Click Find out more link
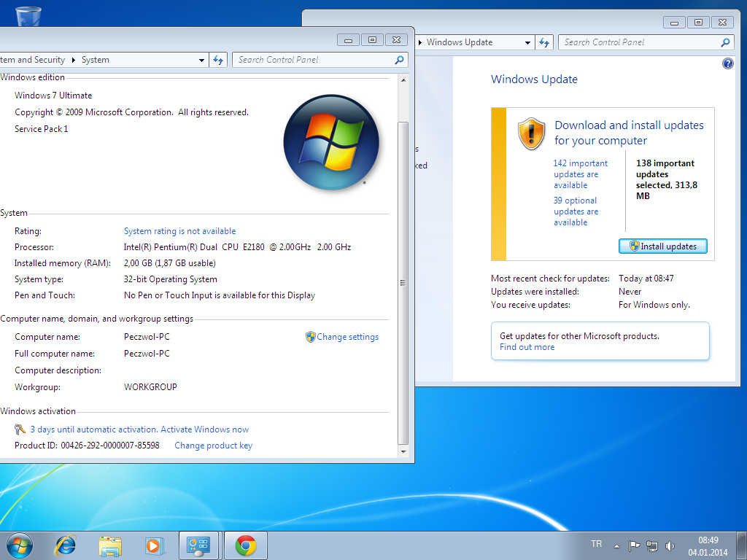Viewport: 747px width, 560px height. (527, 347)
